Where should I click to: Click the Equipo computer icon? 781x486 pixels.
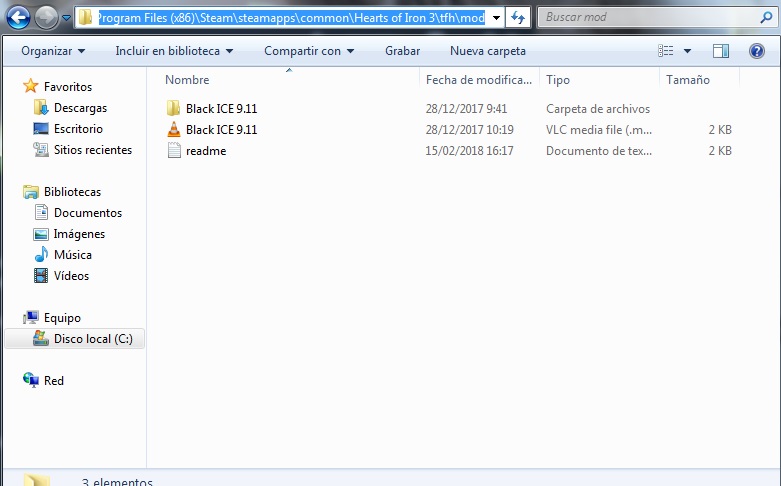[x=30, y=317]
